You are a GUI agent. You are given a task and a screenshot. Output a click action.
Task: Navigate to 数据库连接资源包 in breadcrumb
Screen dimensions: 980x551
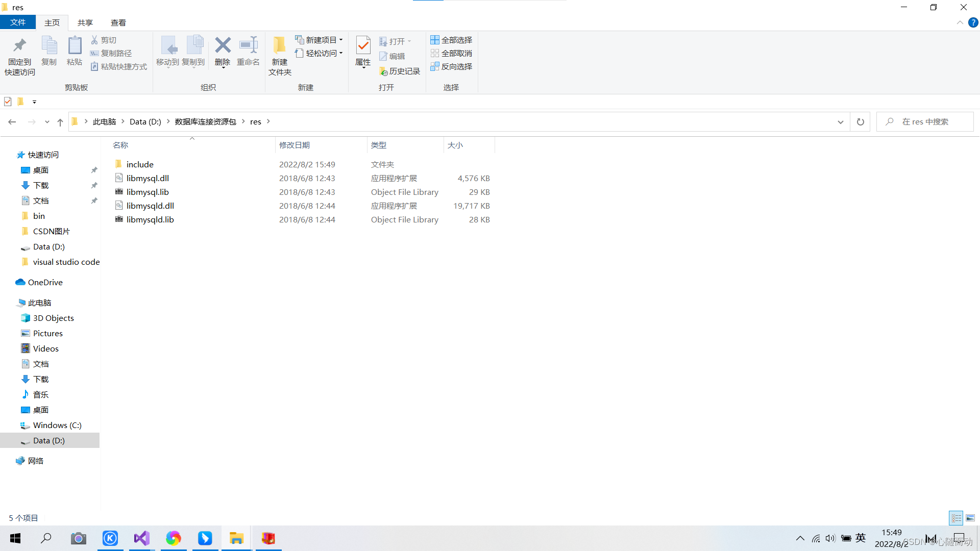click(204, 121)
